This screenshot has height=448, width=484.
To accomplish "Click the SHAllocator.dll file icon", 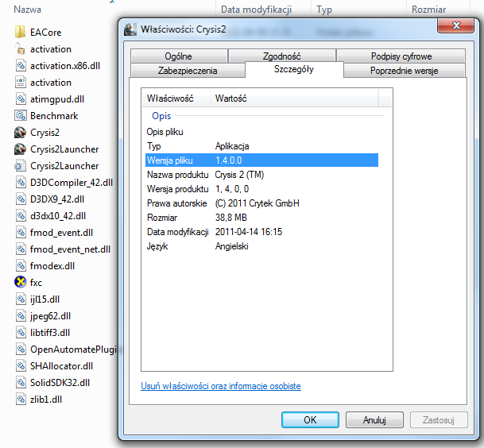I will click(20, 365).
